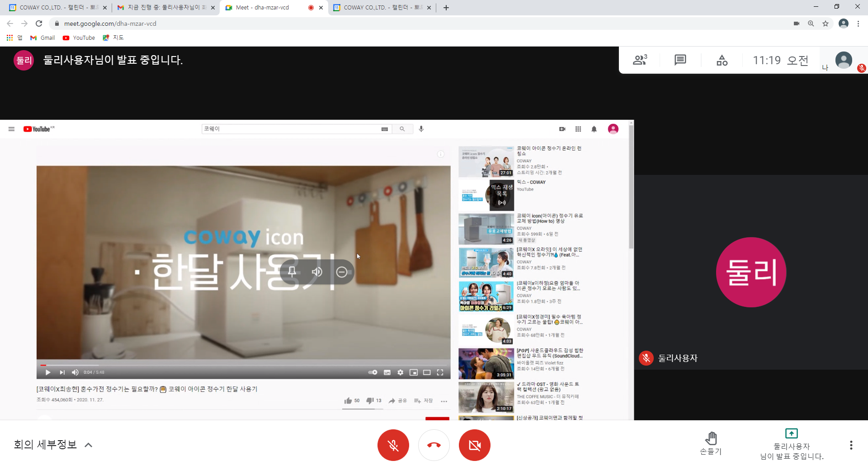Open YouTube notifications bell
This screenshot has width=868, height=470.
(594, 129)
